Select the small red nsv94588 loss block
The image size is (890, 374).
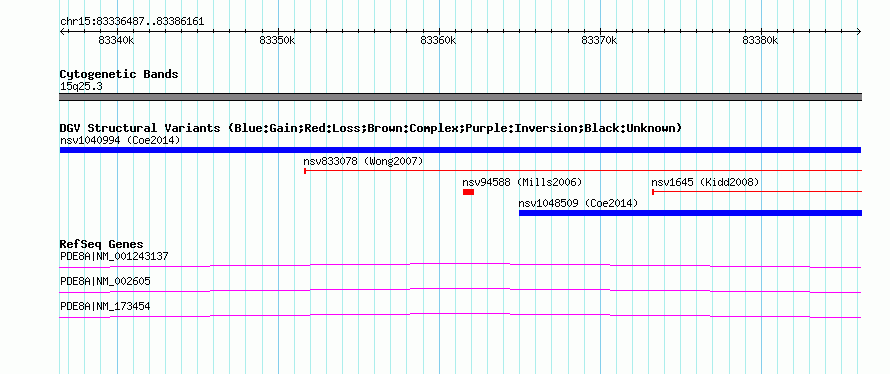tap(468, 192)
